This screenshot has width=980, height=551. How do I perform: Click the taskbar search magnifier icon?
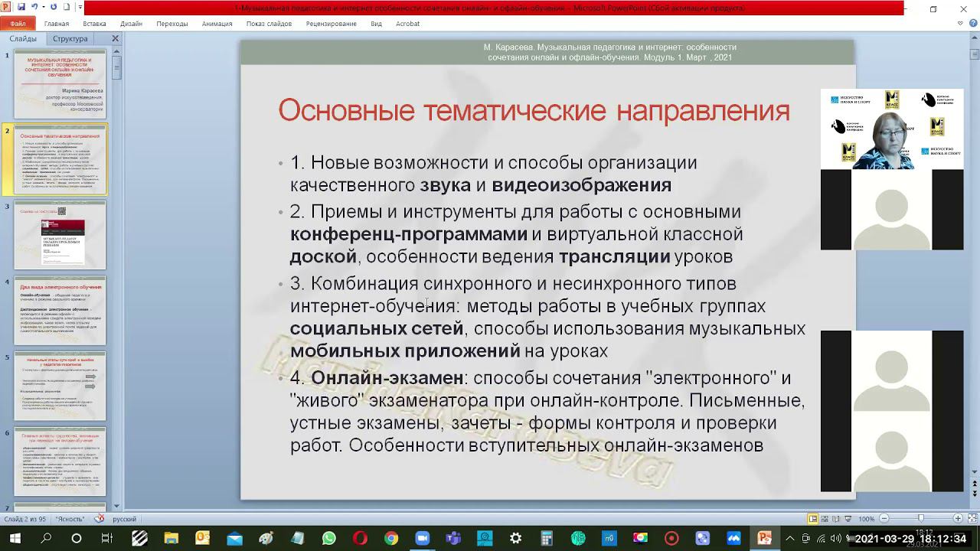pyautogui.click(x=45, y=539)
